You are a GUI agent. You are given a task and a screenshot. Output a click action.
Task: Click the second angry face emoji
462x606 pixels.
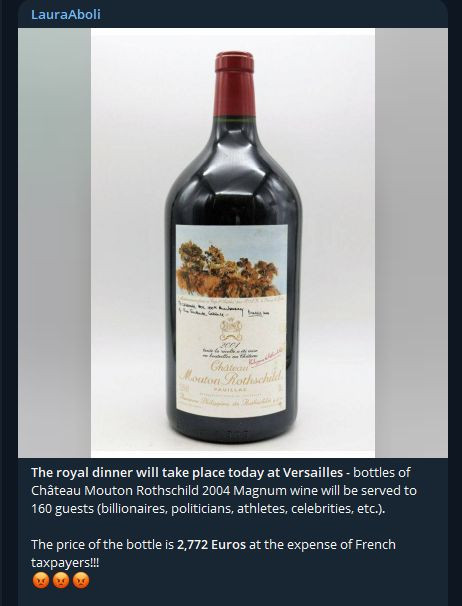click(61, 580)
